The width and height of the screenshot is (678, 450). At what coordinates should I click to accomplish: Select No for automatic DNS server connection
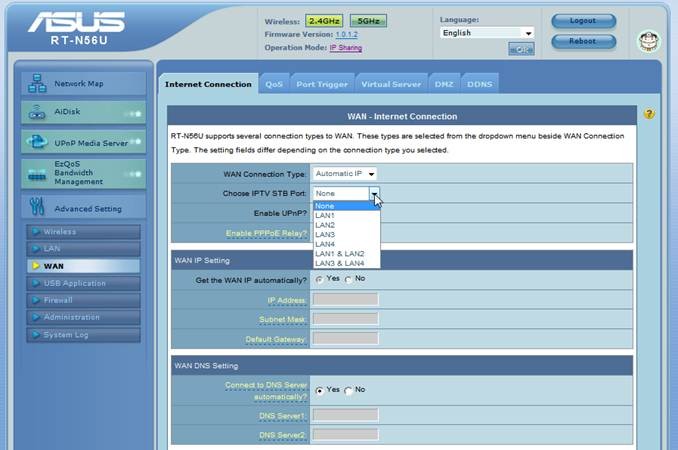tap(348, 389)
